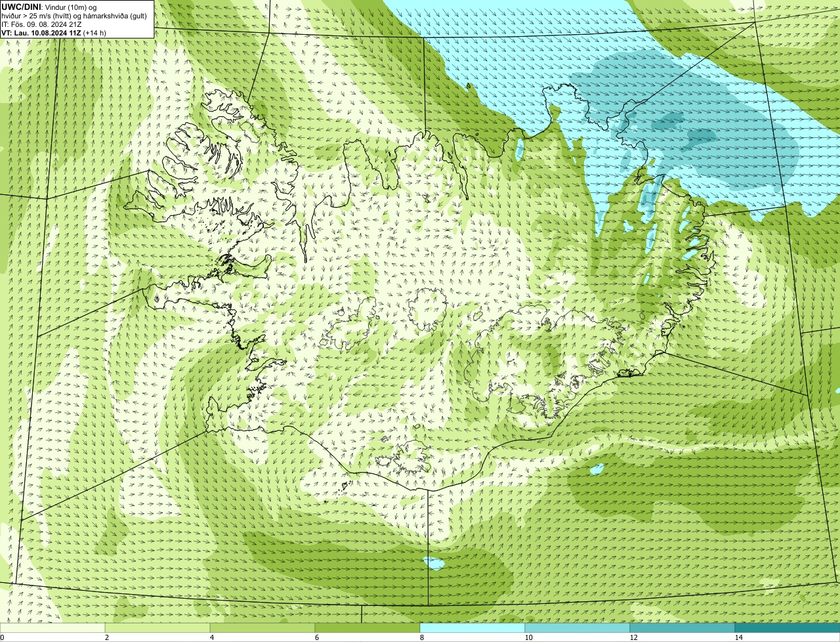The height and width of the screenshot is (642, 840).
Task: Click the "UWC/DINI: Vindur (10m) og" title line
Action: [49, 7]
